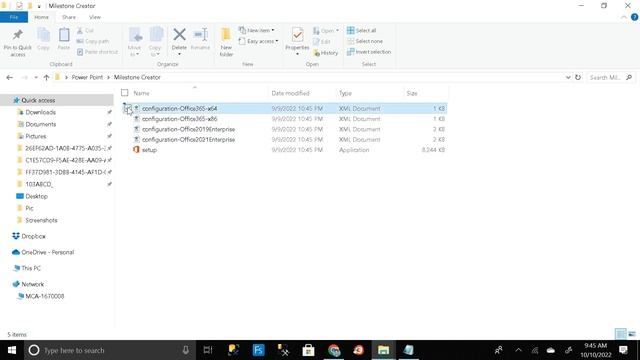Screen dimensions: 640x360
Task: Switch to the View ribbon tab
Action: (x=95, y=17)
